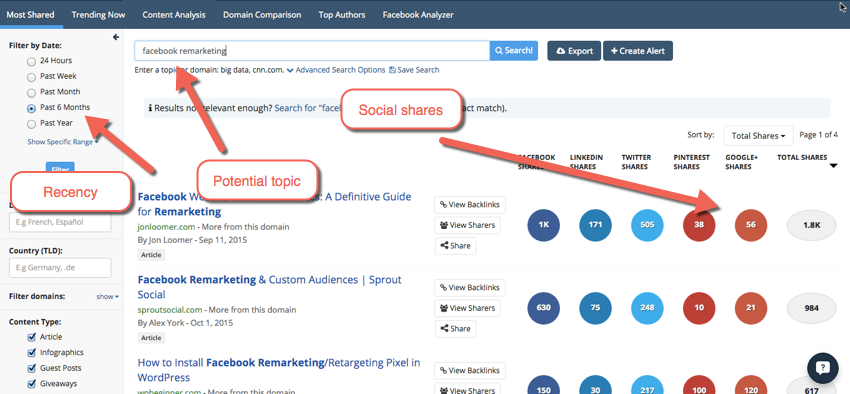Click the Pinterest shares circle showing 100
This screenshot has width=850, height=394.
(x=699, y=385)
